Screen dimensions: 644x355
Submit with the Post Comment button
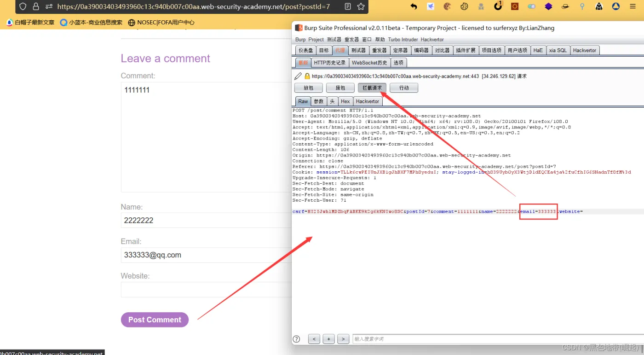pos(155,320)
